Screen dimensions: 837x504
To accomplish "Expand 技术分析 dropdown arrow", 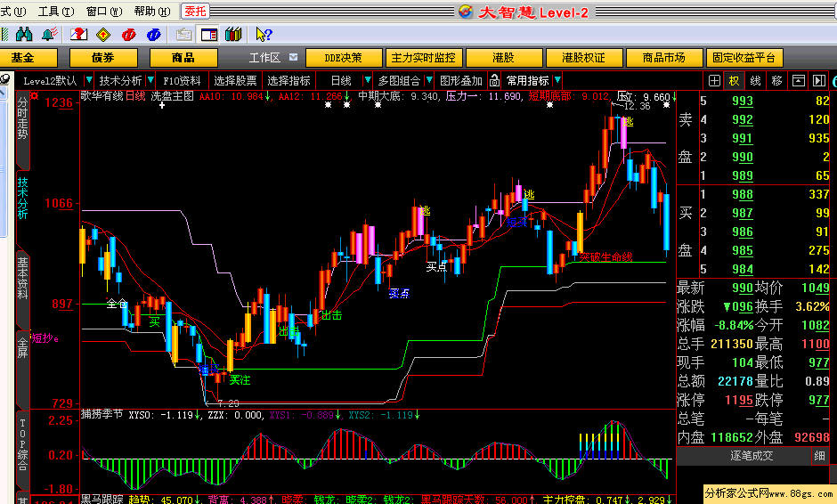I will click(x=150, y=80).
